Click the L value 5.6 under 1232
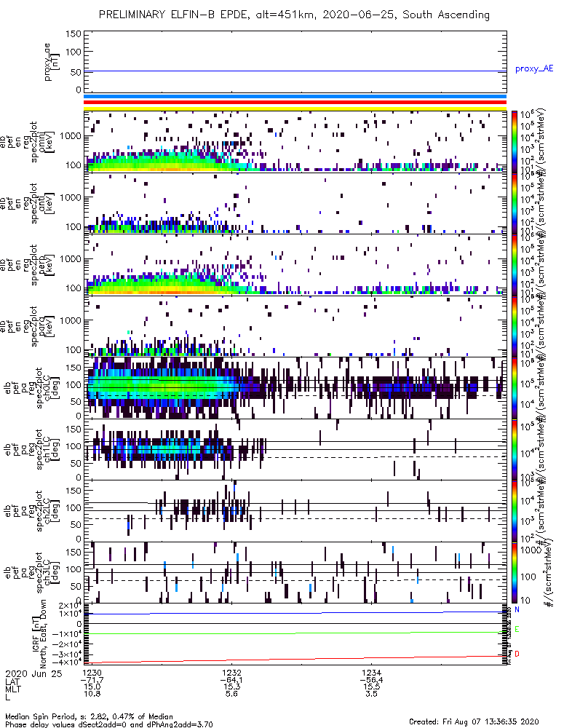The height and width of the screenshot is (728, 564). click(231, 694)
